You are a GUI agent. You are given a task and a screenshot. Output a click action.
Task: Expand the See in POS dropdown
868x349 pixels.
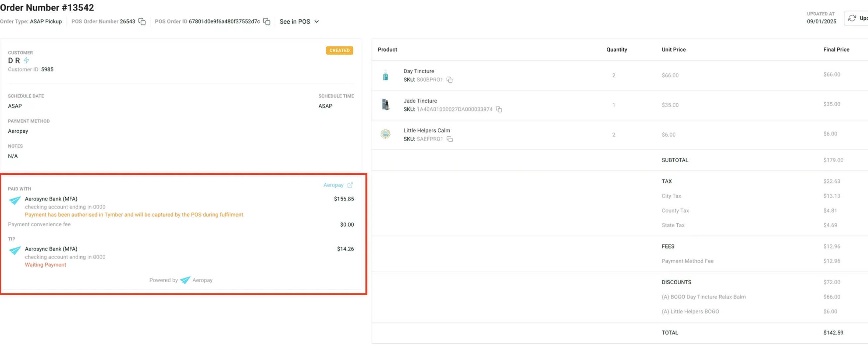(299, 22)
